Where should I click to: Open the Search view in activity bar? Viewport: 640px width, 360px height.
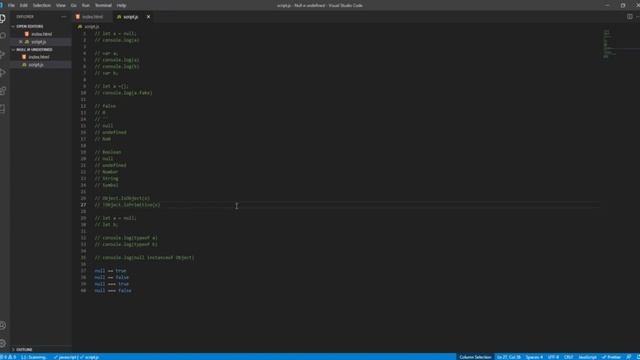[3, 36]
